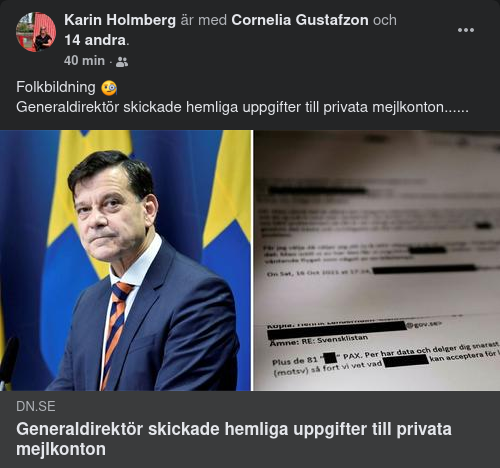Click the post caption starting with Generaldirektör skickade
This screenshot has width=500, height=468.
click(242, 107)
